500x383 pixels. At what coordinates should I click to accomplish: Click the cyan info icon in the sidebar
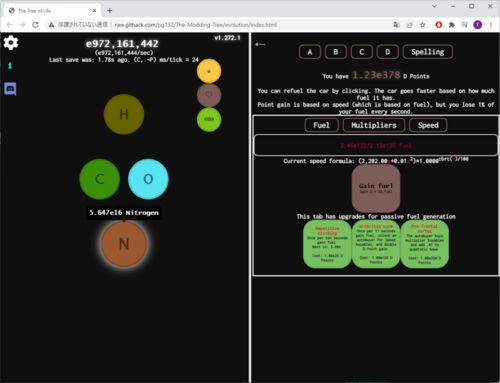[x=10, y=65]
